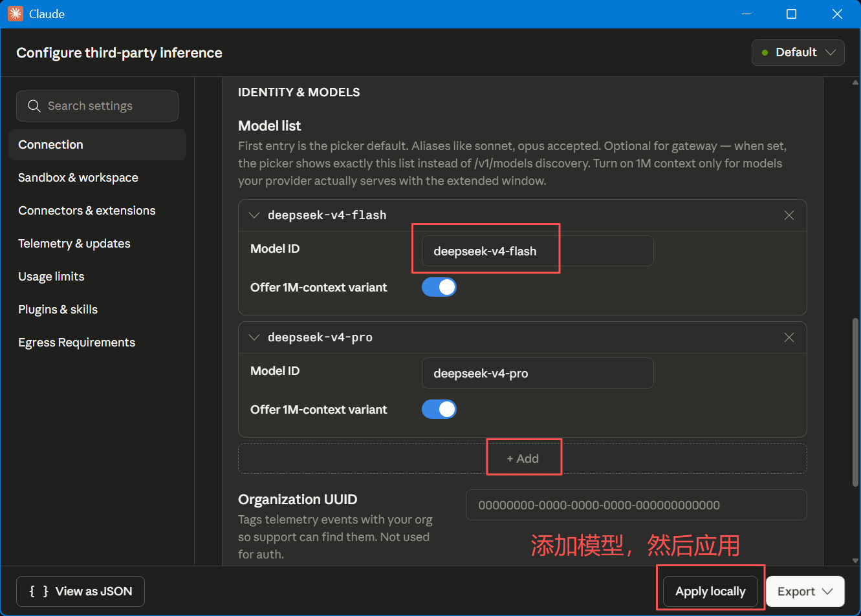Click the View as JSON button
This screenshot has height=616, width=861.
click(80, 591)
